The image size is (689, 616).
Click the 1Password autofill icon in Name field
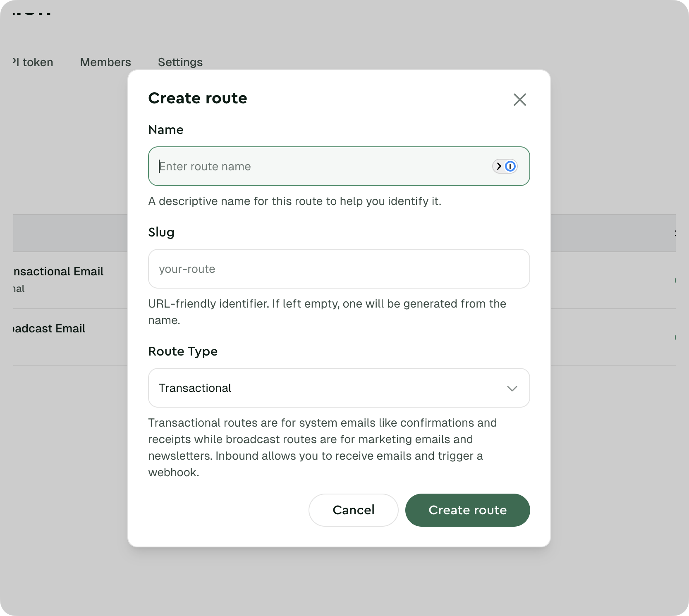[x=511, y=166]
